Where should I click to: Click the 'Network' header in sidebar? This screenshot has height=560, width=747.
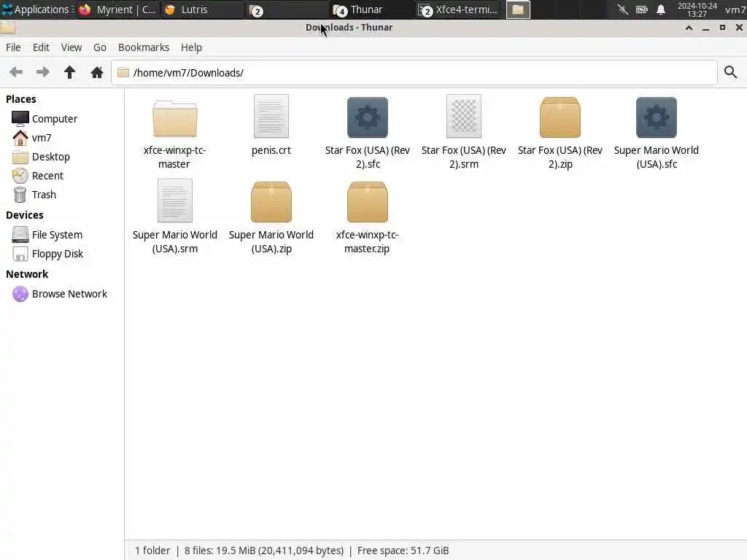(x=27, y=274)
